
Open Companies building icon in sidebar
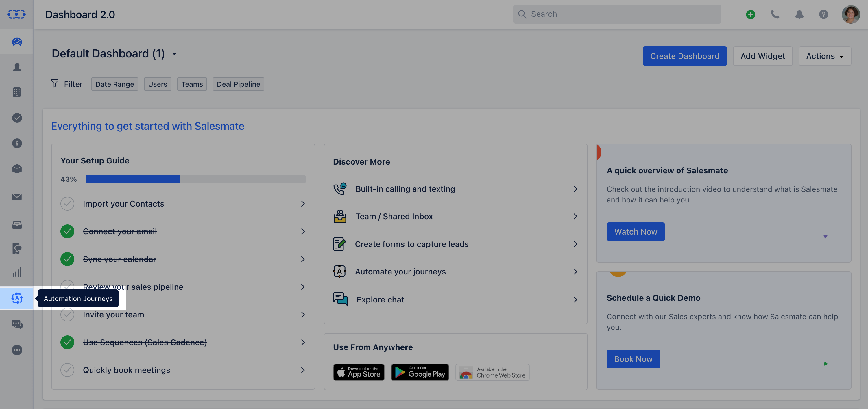pos(17,92)
